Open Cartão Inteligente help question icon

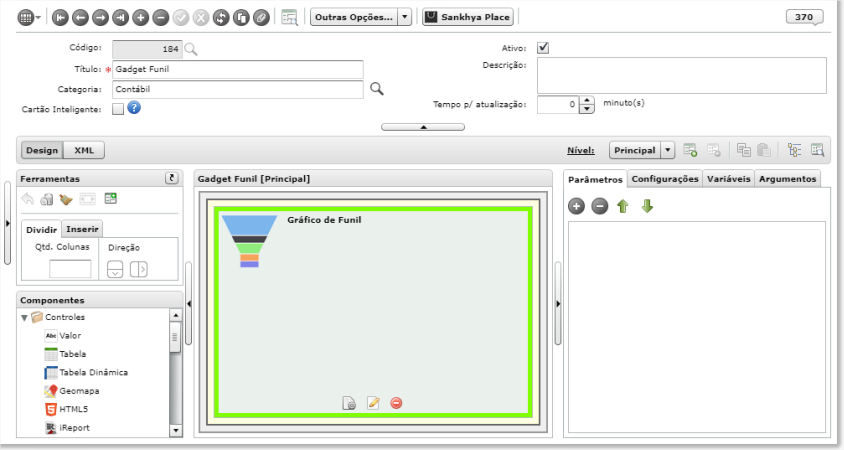[134, 108]
